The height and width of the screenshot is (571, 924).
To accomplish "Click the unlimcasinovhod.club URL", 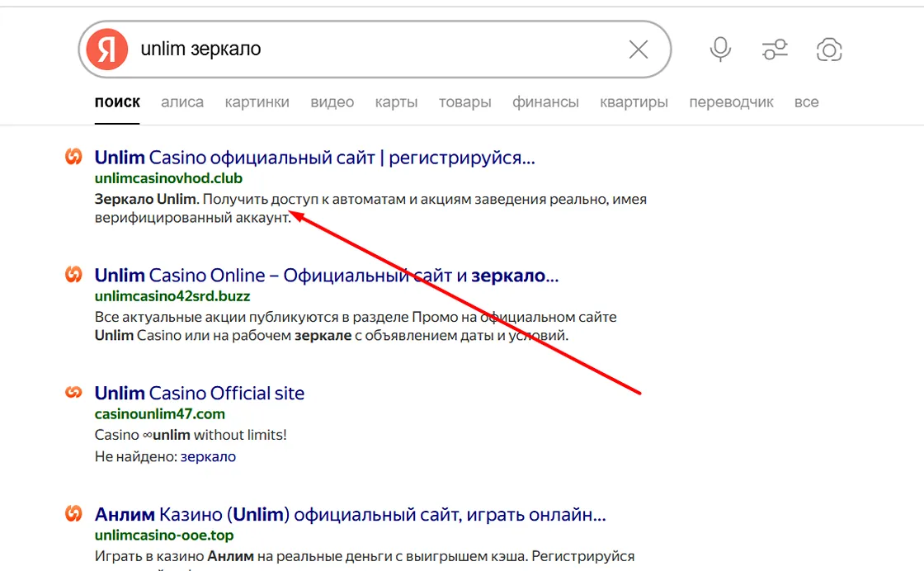I will point(168,178).
